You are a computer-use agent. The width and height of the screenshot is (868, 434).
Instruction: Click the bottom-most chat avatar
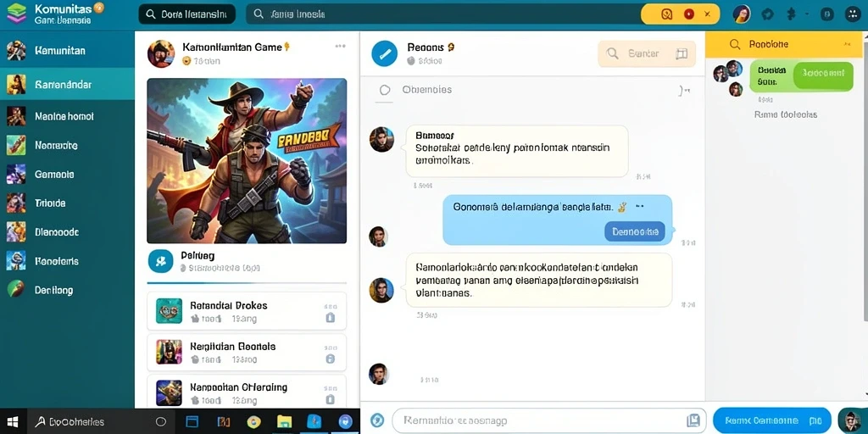(x=379, y=374)
